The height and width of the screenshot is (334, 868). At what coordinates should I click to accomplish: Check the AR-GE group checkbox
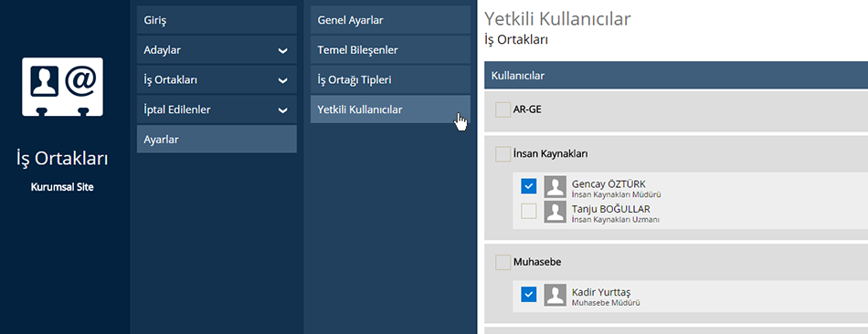tap(503, 110)
